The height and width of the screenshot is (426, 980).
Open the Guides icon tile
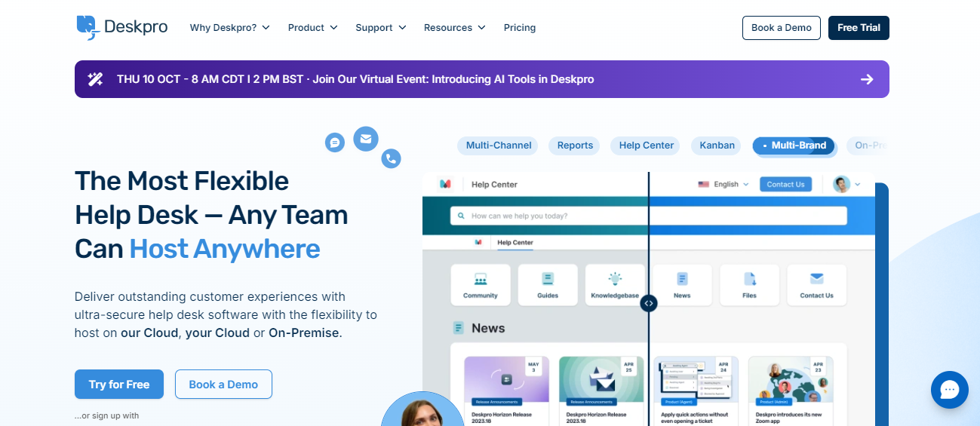[x=548, y=285]
